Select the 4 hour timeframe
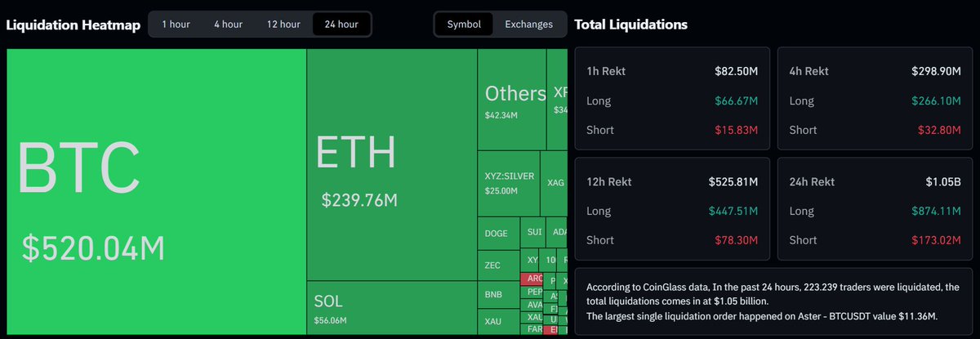Screen dimensions: 980x339 227,25
